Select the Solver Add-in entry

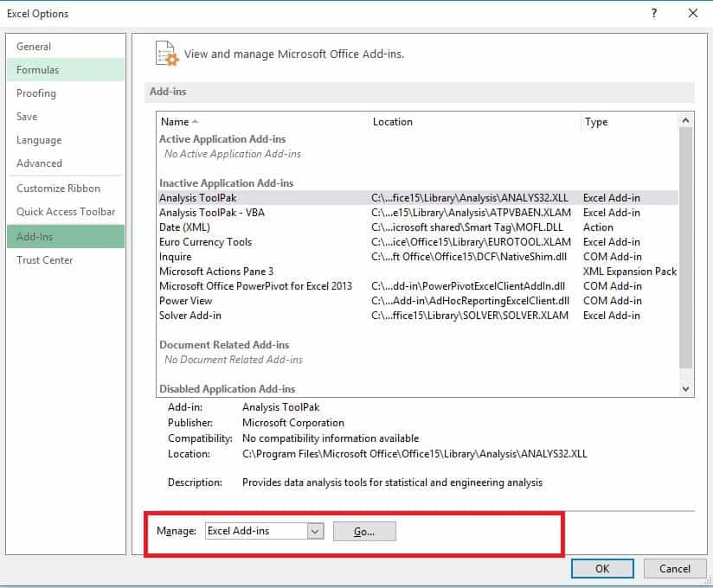point(189,315)
